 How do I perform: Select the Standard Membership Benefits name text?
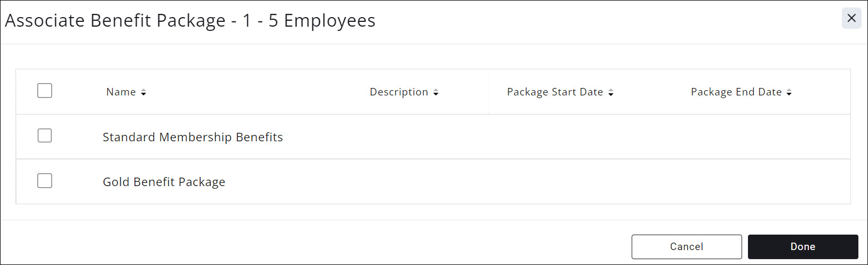click(x=193, y=137)
